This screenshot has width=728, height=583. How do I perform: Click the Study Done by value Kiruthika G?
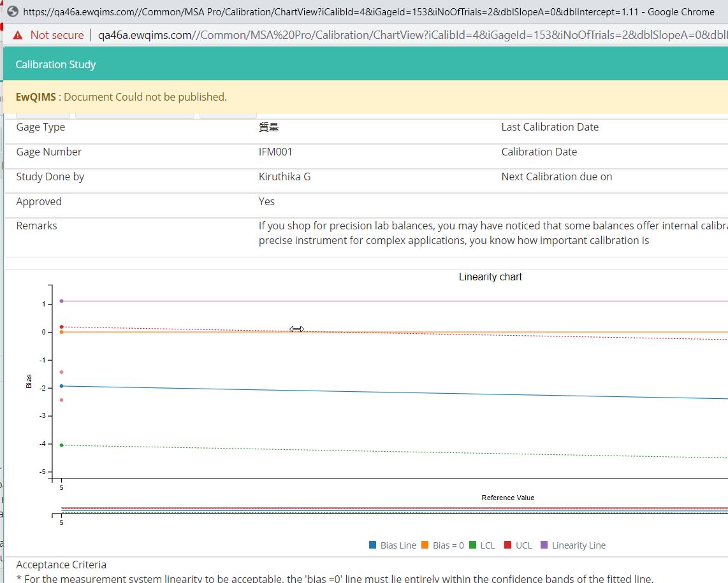tap(284, 177)
